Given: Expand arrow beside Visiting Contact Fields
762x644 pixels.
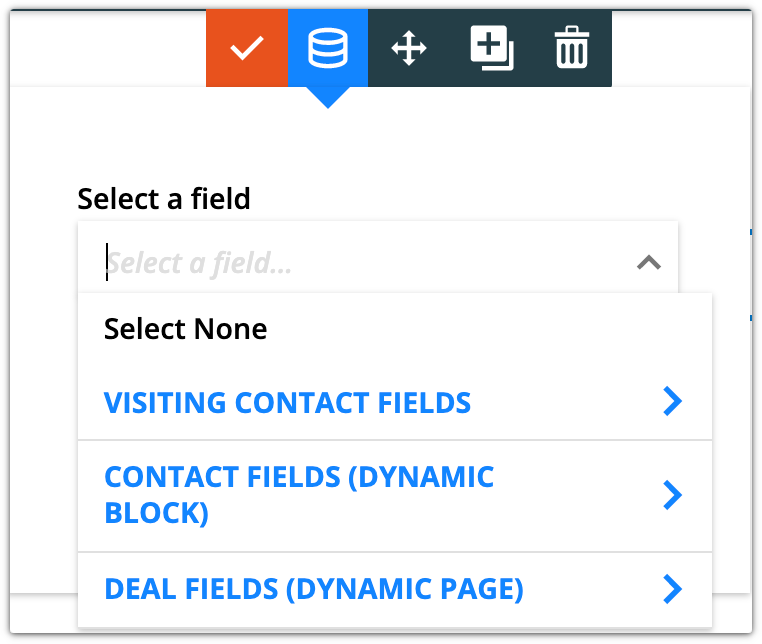Looking at the screenshot, I should click(x=673, y=401).
